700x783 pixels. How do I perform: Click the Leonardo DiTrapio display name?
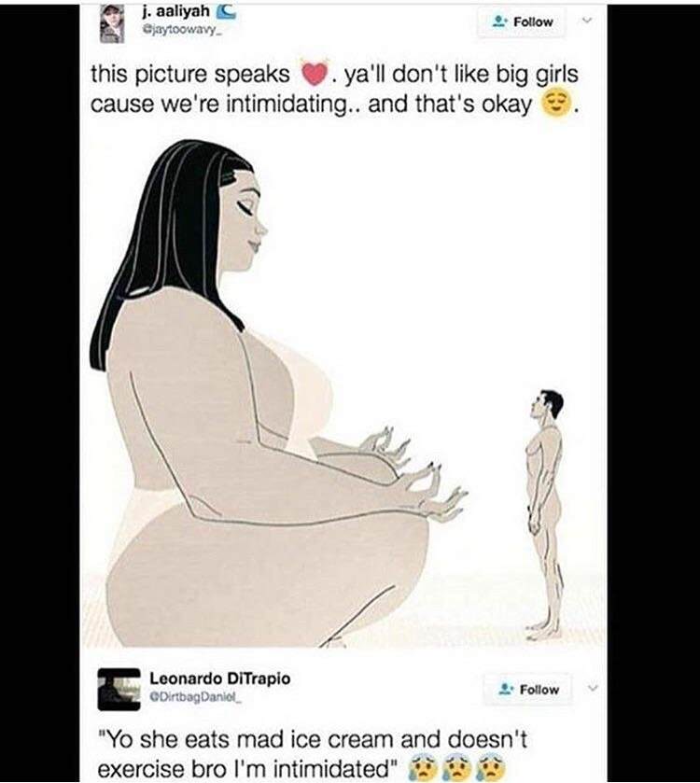[220, 678]
